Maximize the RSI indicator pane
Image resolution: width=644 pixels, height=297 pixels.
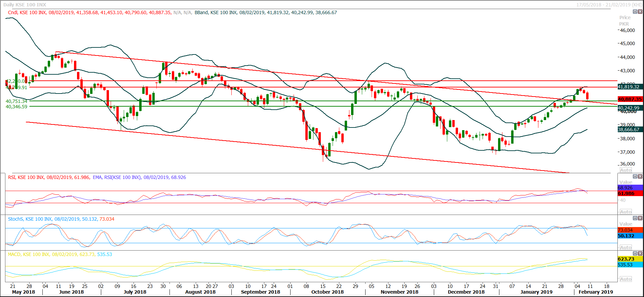pyautogui.click(x=635, y=176)
